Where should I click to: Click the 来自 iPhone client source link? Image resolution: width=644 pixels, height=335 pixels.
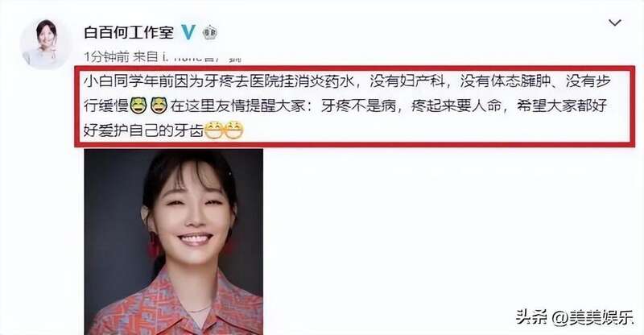pos(187,56)
